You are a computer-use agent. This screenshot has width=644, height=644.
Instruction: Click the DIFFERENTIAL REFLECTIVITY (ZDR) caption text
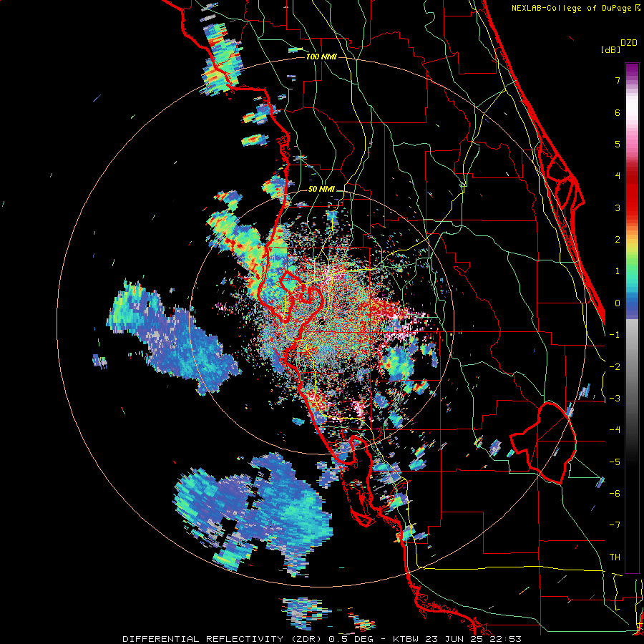click(x=223, y=639)
